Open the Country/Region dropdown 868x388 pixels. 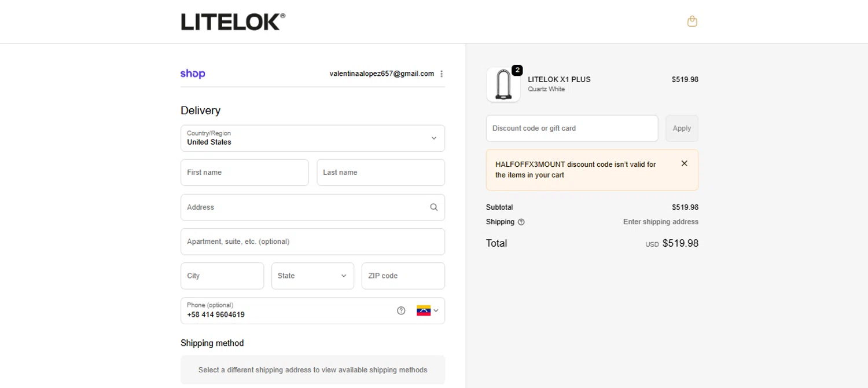tap(312, 138)
